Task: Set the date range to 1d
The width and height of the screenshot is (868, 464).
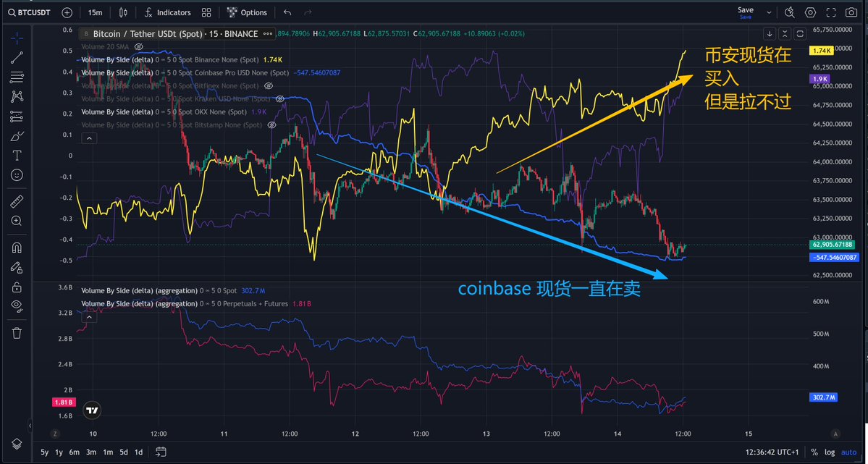Action: [139, 452]
